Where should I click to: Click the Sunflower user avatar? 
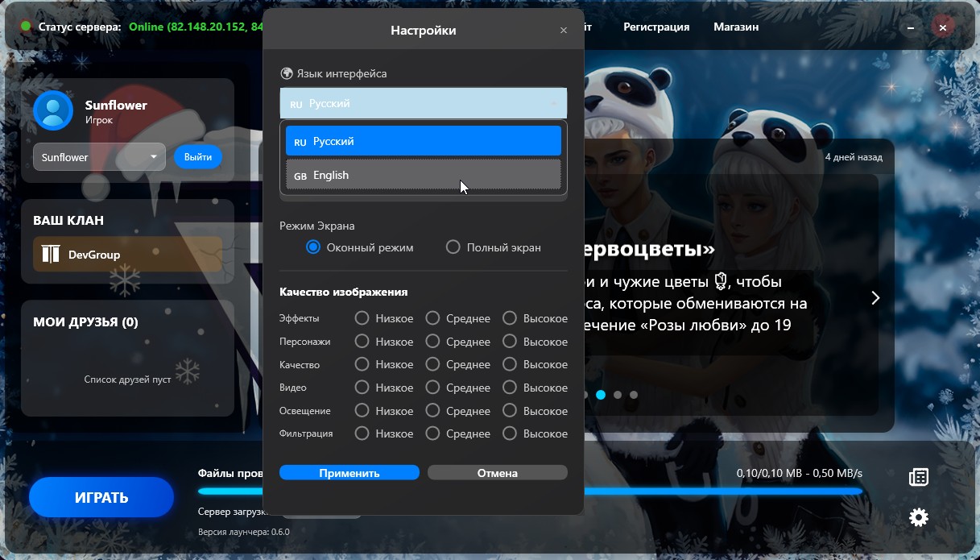pyautogui.click(x=53, y=111)
